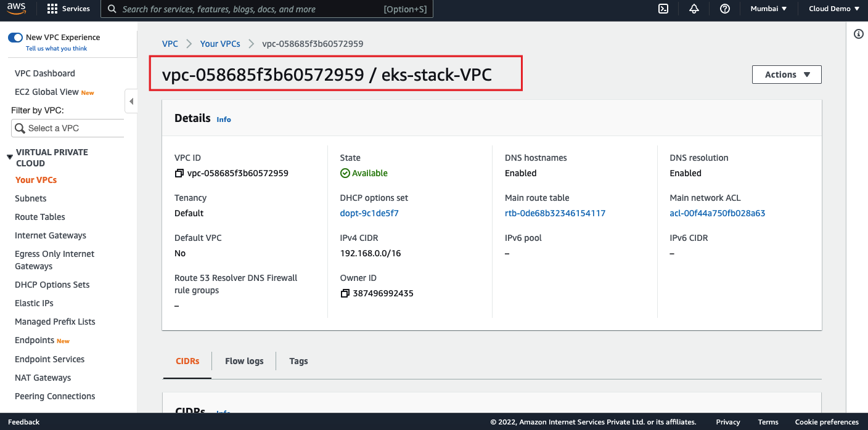
Task: Click the AWS logo home icon
Action: [x=17, y=9]
